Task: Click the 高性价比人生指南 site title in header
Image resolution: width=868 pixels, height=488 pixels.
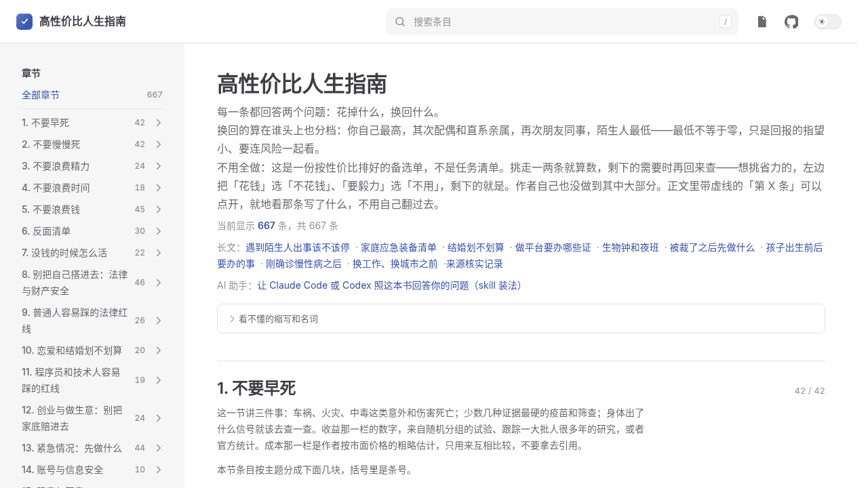Action: [x=83, y=22]
